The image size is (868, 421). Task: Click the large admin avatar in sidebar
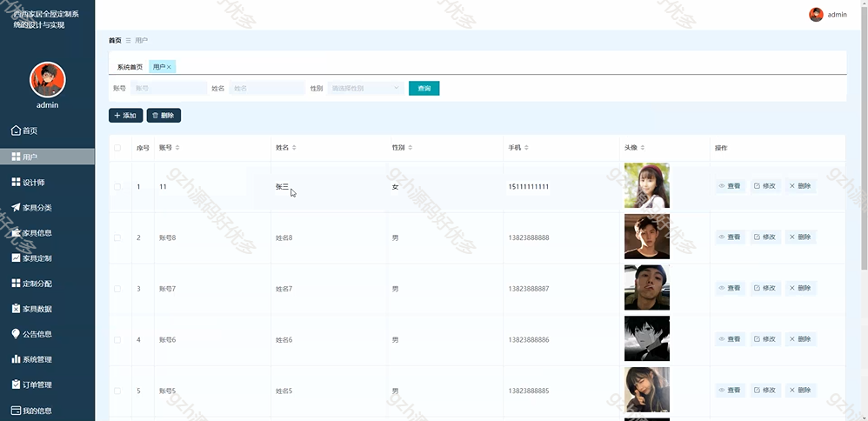click(x=48, y=80)
